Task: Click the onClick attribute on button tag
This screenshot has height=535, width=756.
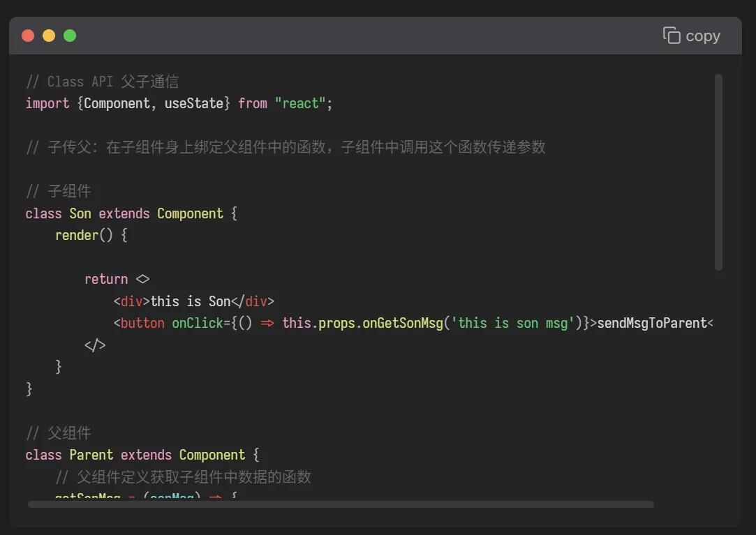Action: [x=197, y=323]
